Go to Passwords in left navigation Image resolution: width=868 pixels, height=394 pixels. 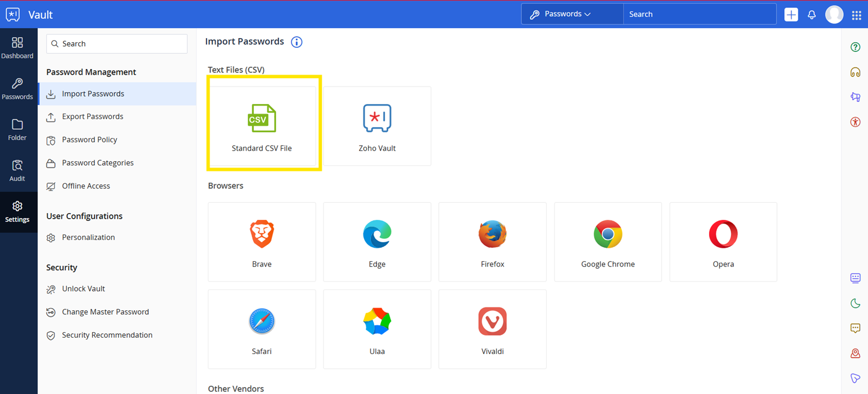pyautogui.click(x=17, y=89)
